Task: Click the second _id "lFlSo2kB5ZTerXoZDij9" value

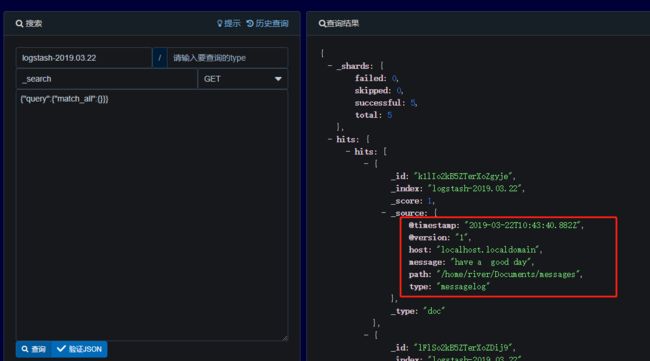Action: 463,347
